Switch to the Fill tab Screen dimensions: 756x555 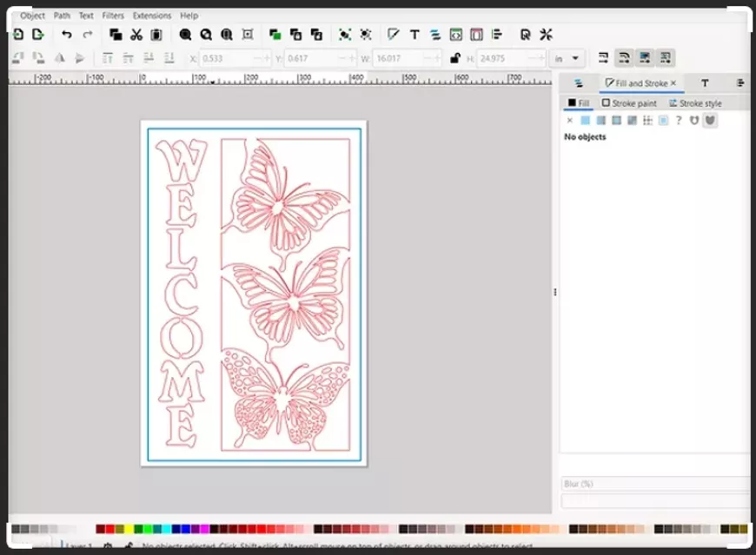(x=579, y=102)
